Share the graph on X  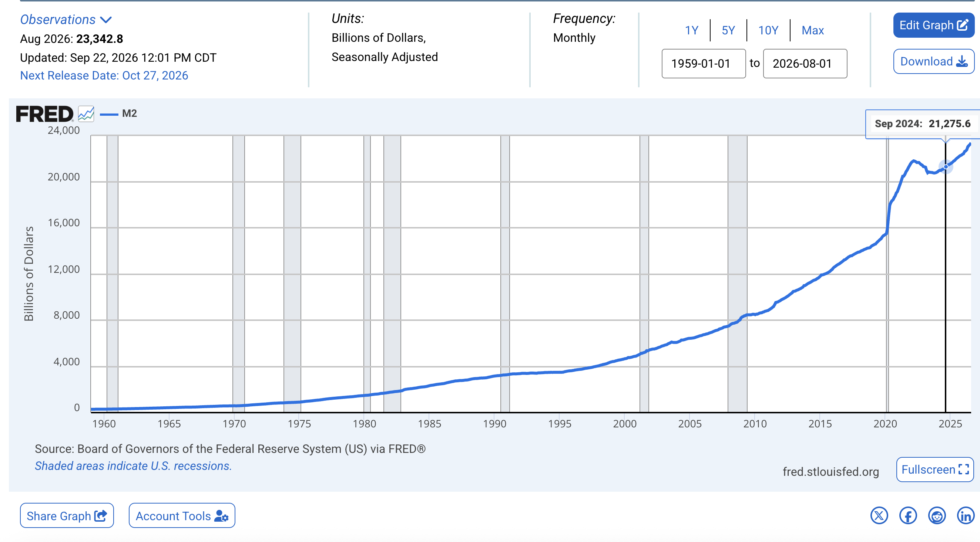879,516
